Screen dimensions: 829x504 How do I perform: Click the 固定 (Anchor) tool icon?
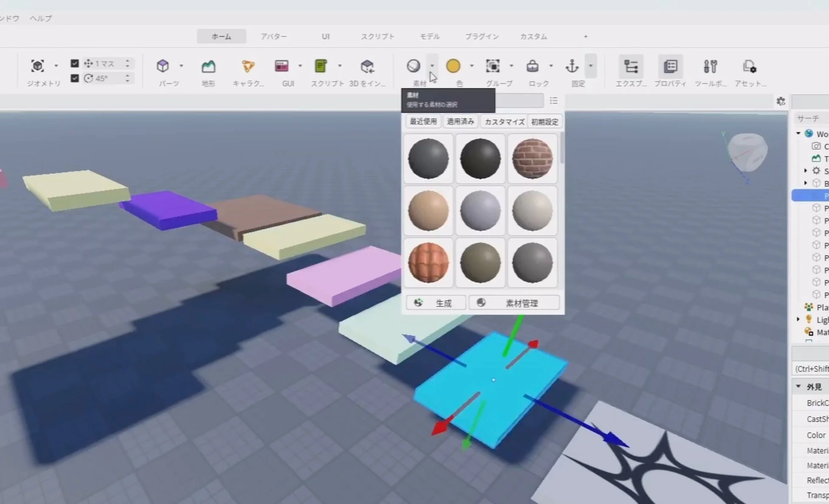tap(573, 66)
